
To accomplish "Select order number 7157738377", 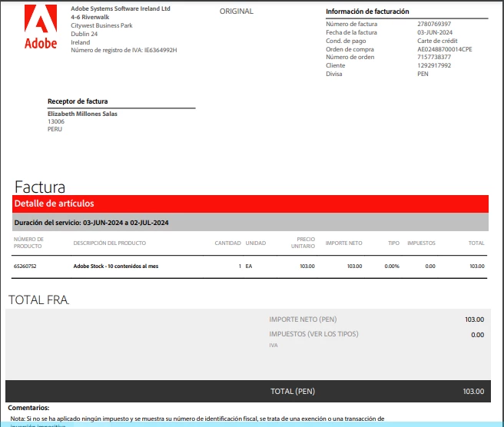I will point(434,57).
